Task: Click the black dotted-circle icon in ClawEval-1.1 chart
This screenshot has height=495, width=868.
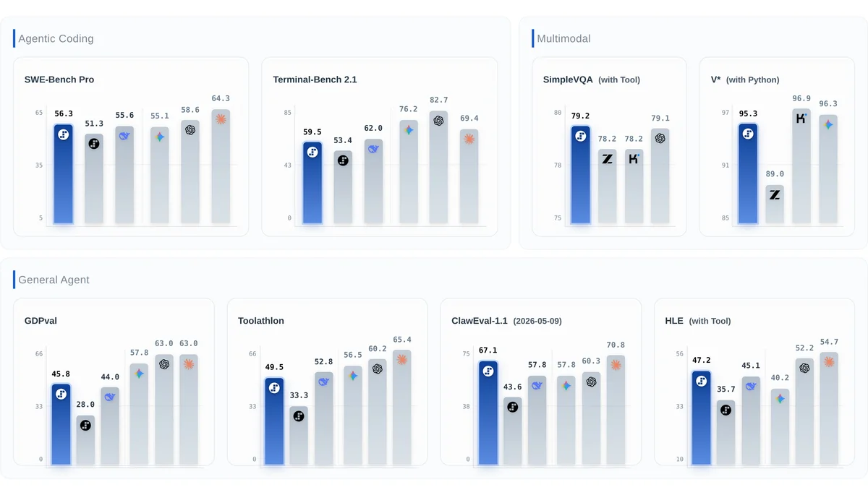Action: (513, 407)
